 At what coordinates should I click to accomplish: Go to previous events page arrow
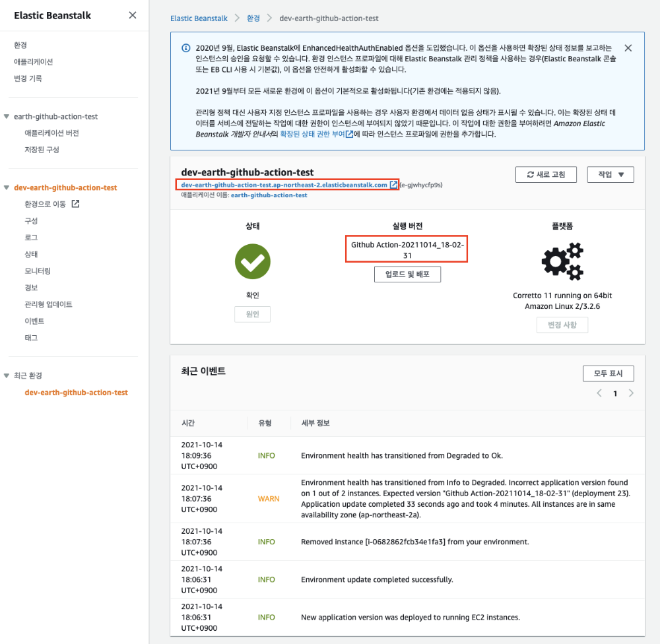click(x=599, y=393)
